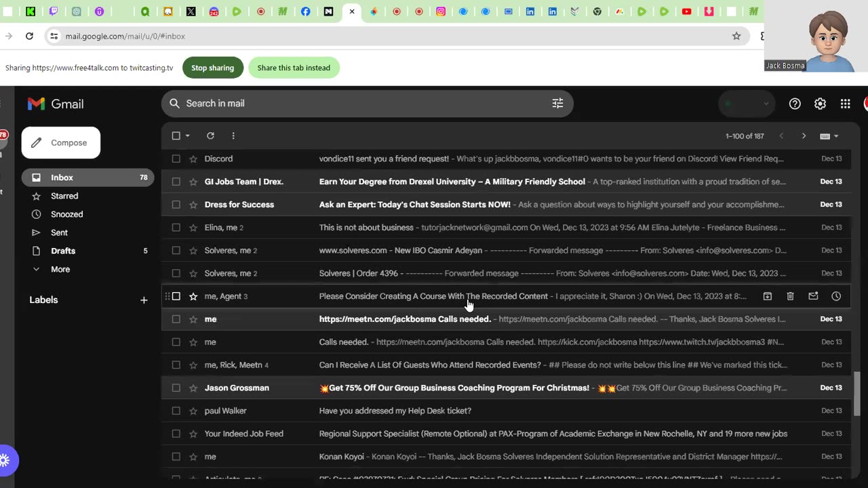Click the pencil icon on Compose
Viewport: 868px width, 488px height.
37,142
